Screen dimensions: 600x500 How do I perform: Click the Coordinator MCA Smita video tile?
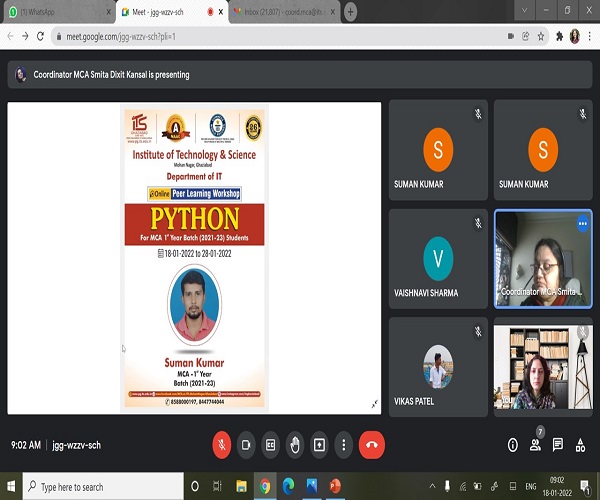(543, 259)
